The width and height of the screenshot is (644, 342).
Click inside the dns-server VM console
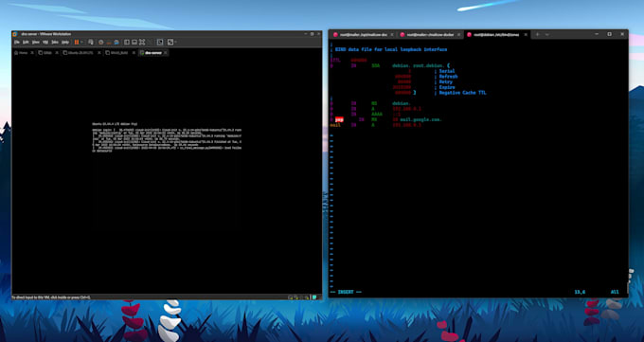[167, 174]
